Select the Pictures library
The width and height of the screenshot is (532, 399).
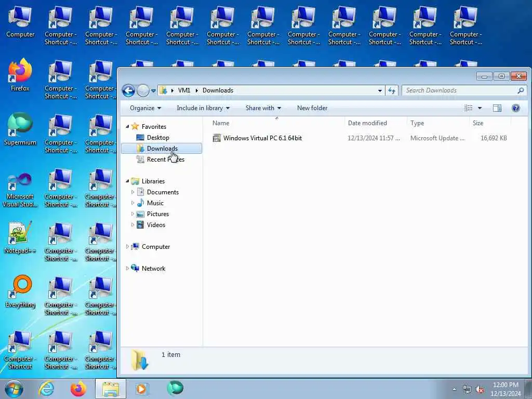click(158, 214)
